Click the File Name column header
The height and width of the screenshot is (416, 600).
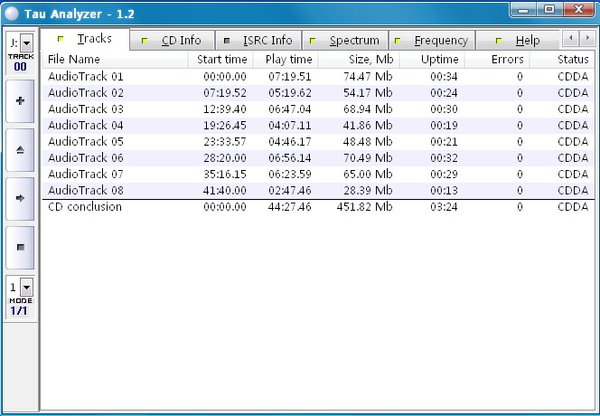(x=115, y=60)
